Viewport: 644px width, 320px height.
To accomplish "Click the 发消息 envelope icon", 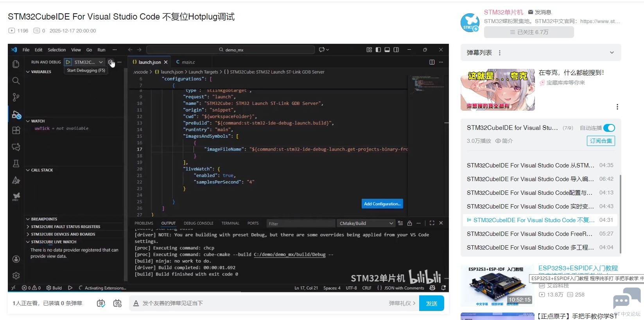I will point(531,12).
